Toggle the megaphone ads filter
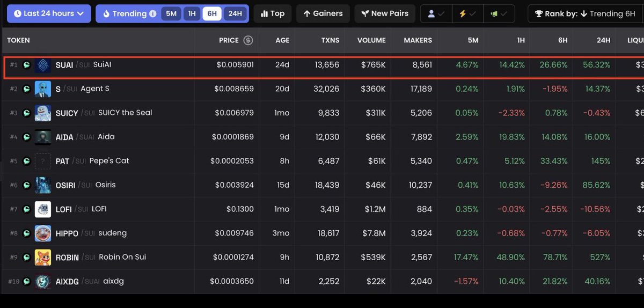The image size is (644, 308). (499, 13)
